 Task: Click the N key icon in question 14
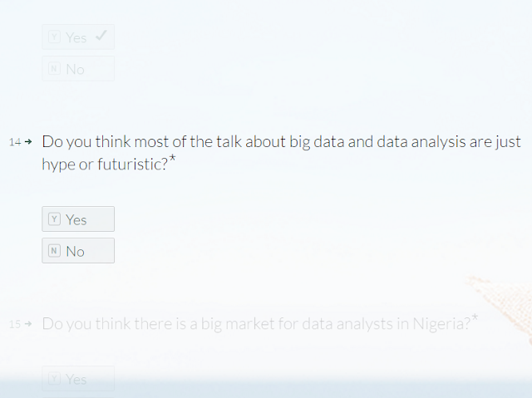click(x=55, y=251)
